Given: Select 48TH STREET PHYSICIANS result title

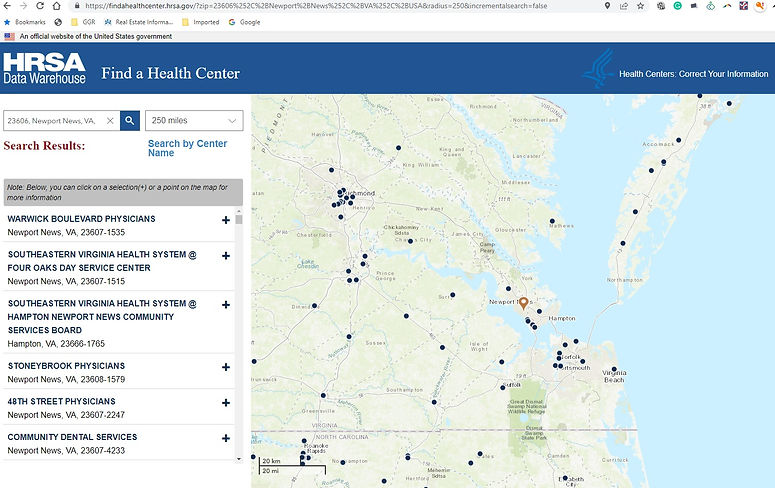Looking at the screenshot, I should click(x=61, y=401).
